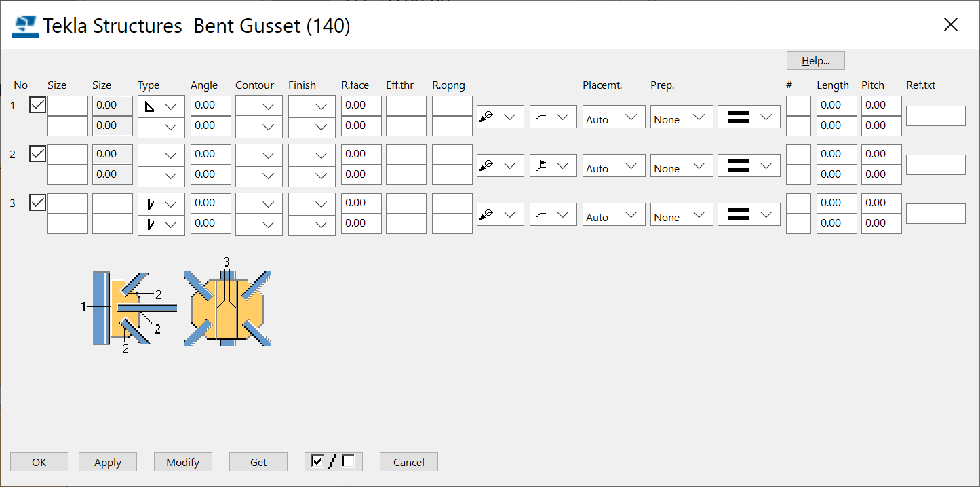Open the Placemt. Auto dropdown on row 2

(x=613, y=165)
